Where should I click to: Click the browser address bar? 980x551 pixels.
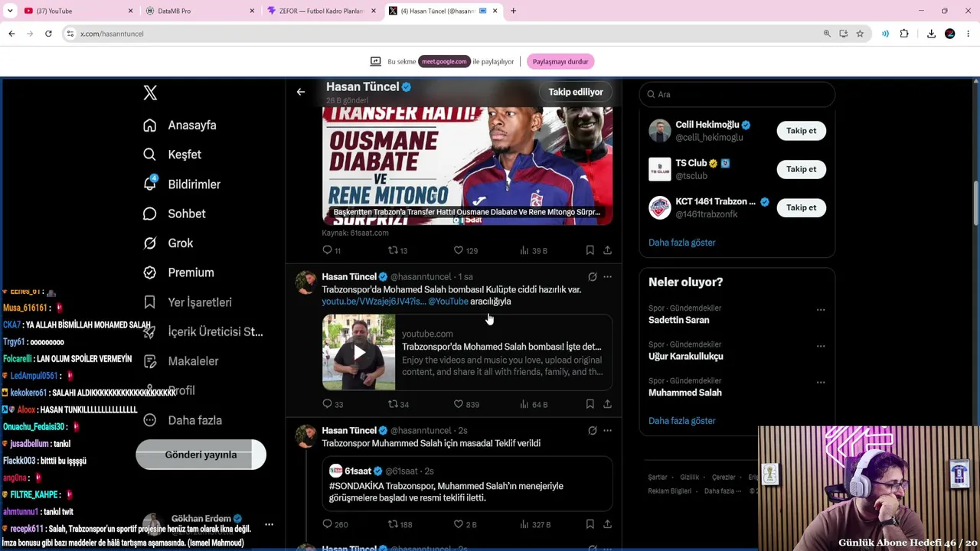[x=444, y=34]
